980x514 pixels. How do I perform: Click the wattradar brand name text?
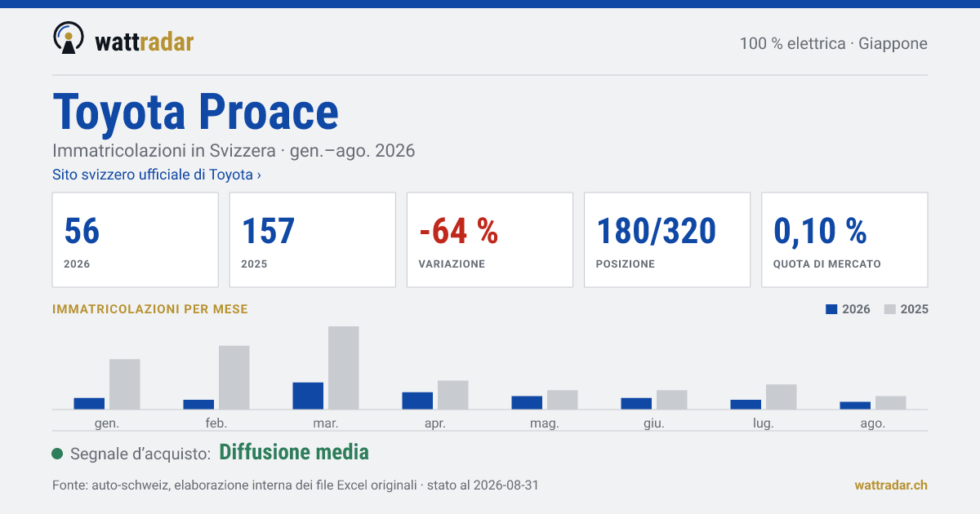pyautogui.click(x=144, y=42)
